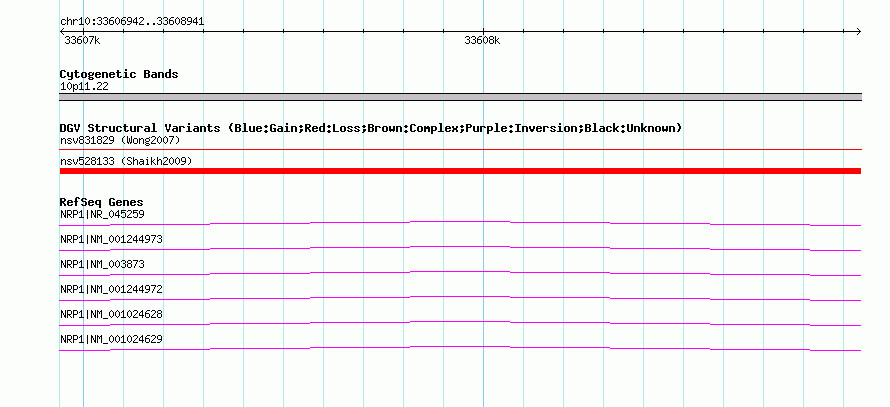The height and width of the screenshot is (407, 890).
Task: Click the right arrowhead of the coordinate ruler
Action: tap(859, 31)
